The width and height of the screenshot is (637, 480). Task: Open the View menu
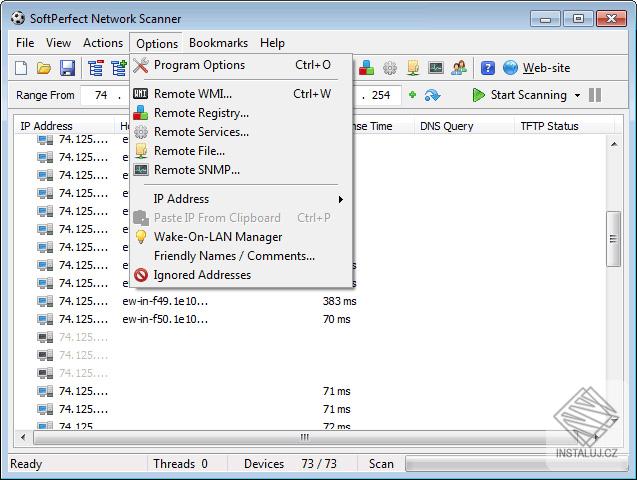(58, 43)
